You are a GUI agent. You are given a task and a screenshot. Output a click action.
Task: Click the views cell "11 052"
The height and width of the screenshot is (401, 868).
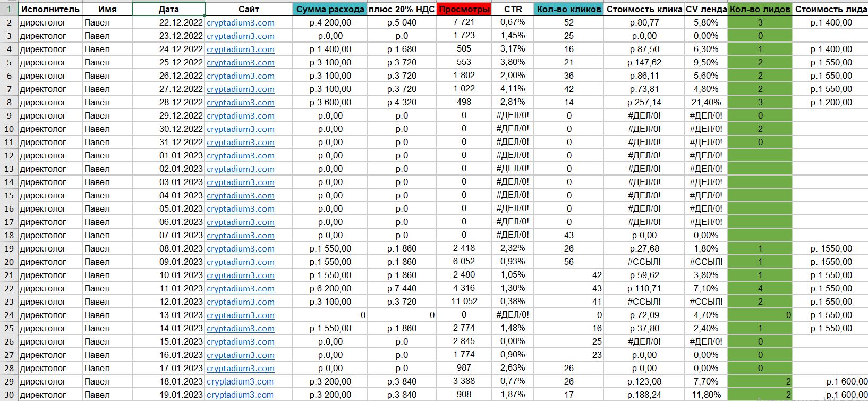pyautogui.click(x=464, y=302)
